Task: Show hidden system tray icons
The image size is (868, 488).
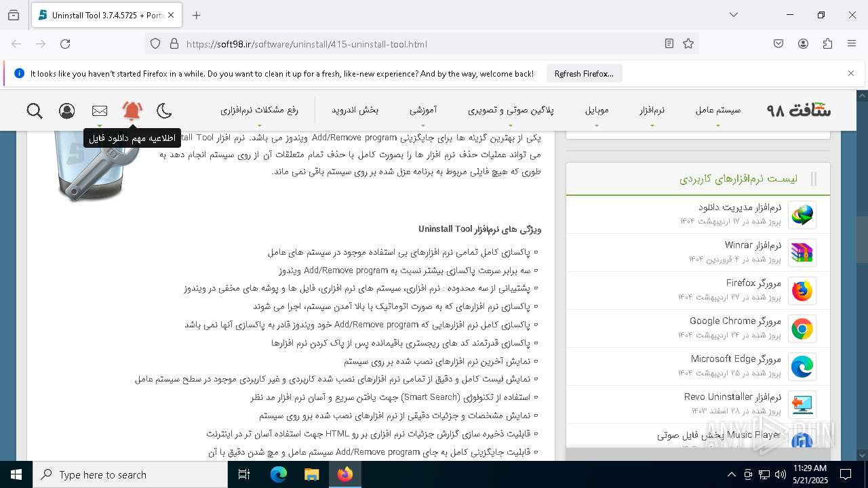Action: (731, 474)
